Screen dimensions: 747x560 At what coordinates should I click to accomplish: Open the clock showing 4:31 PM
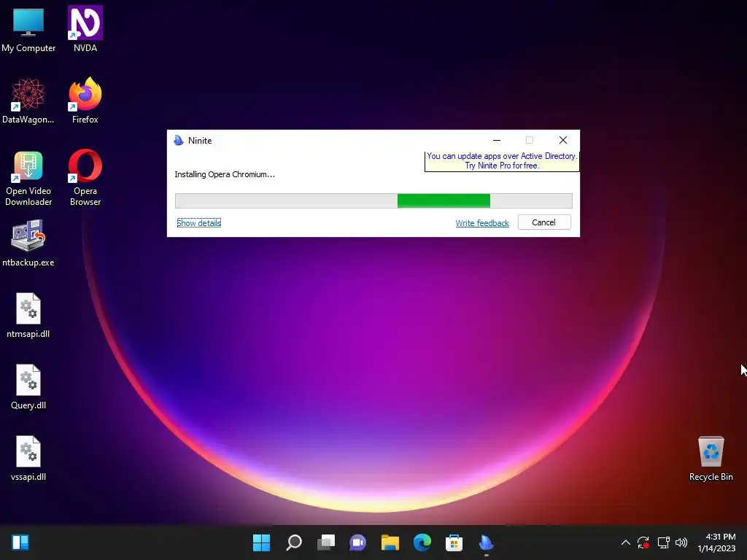[x=716, y=542]
